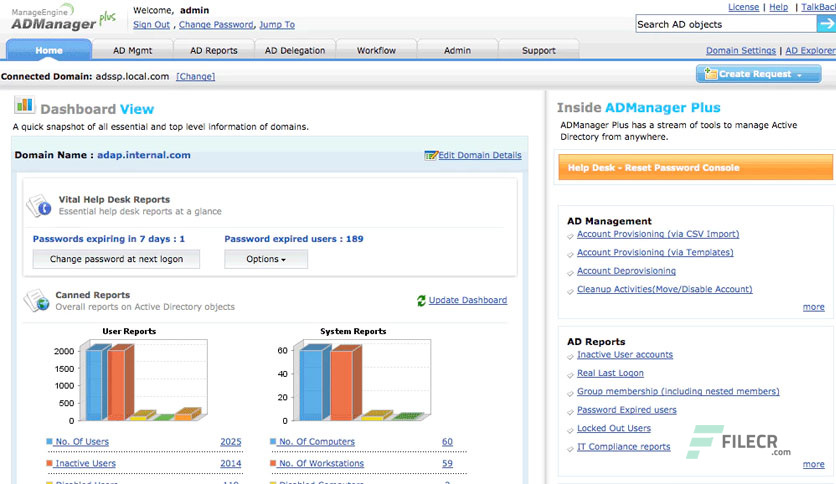Click the orange Inactive Users legend swatch
836x484 pixels.
click(x=49, y=463)
